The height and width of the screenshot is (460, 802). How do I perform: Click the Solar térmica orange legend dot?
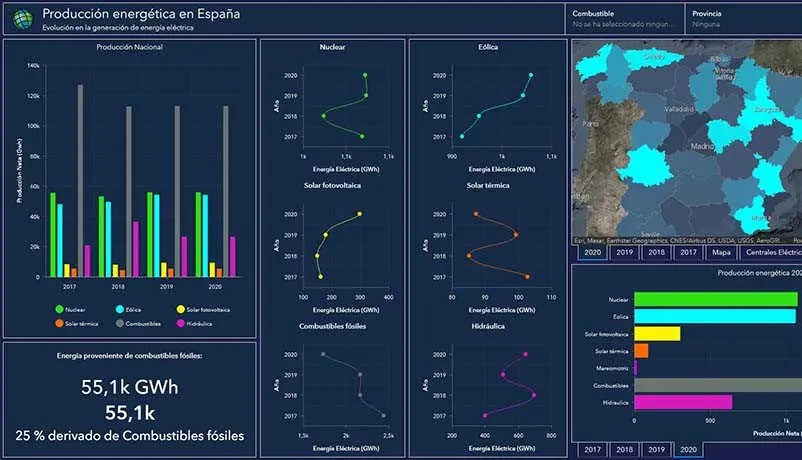(59, 324)
